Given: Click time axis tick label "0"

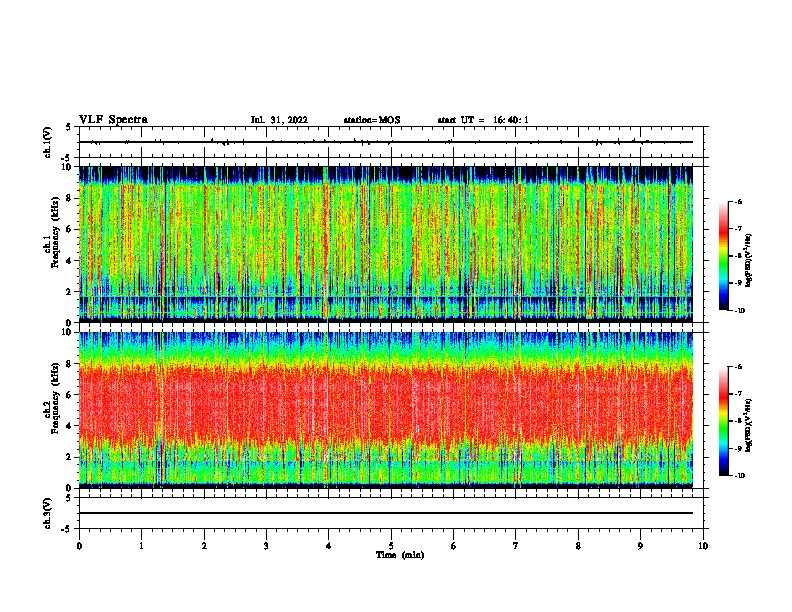Looking at the screenshot, I should (x=79, y=546).
